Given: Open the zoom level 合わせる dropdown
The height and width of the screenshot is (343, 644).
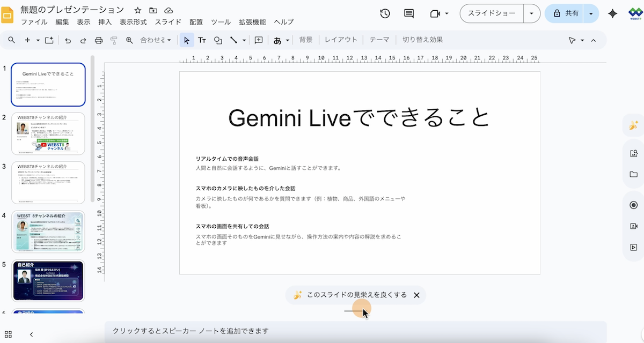Looking at the screenshot, I should [156, 40].
